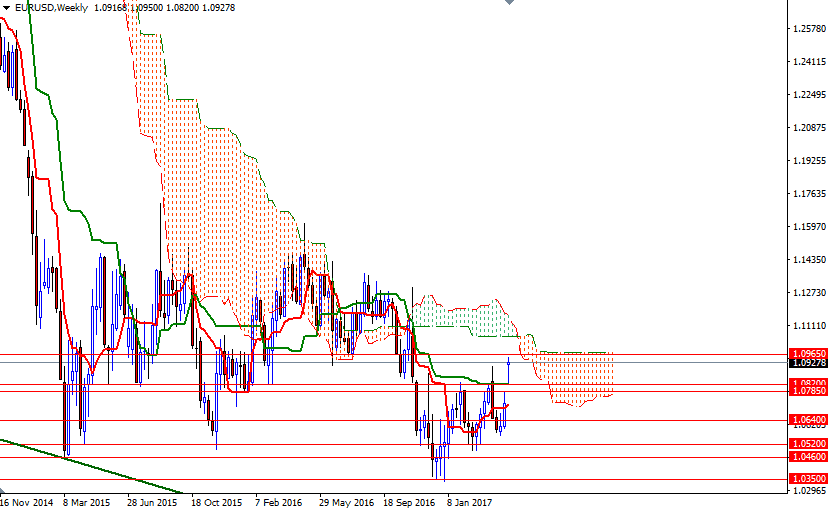Click the 1.20875 price scale value
828x510 pixels.
tap(809, 127)
